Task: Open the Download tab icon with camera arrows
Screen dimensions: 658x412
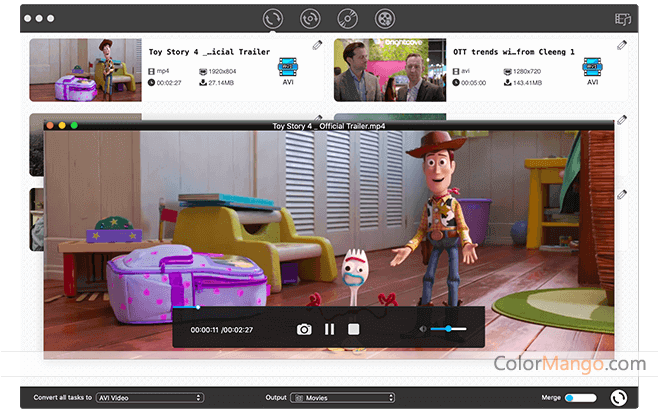Action: 310,19
